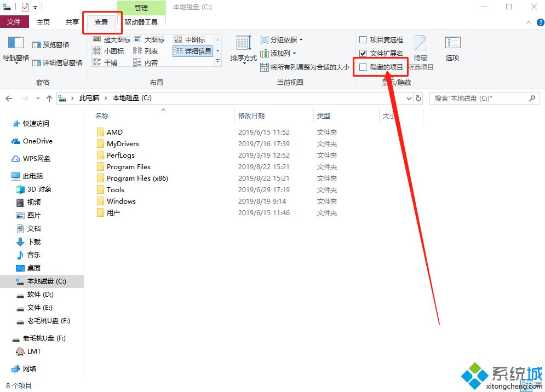
Task: Open recent locations dropdown arrow
Action: (x=38, y=99)
